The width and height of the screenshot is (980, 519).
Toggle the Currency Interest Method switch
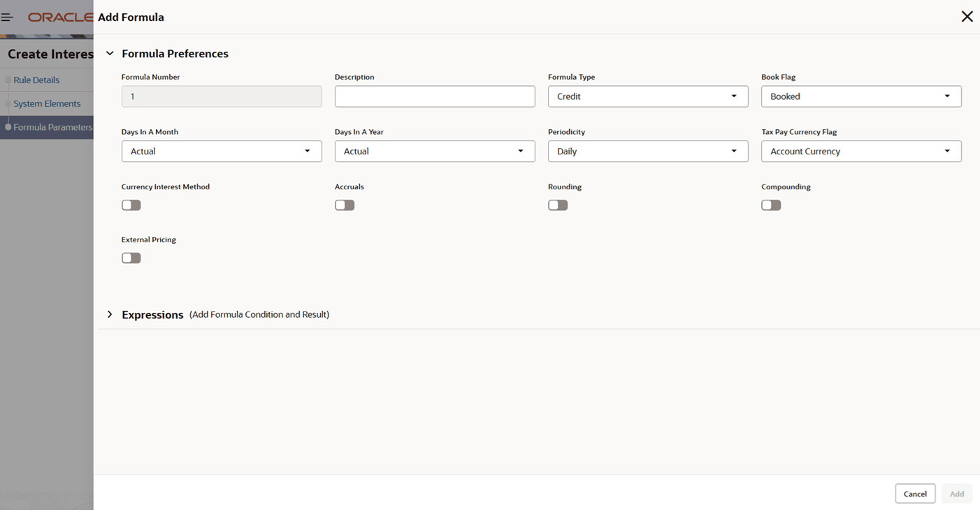(131, 205)
